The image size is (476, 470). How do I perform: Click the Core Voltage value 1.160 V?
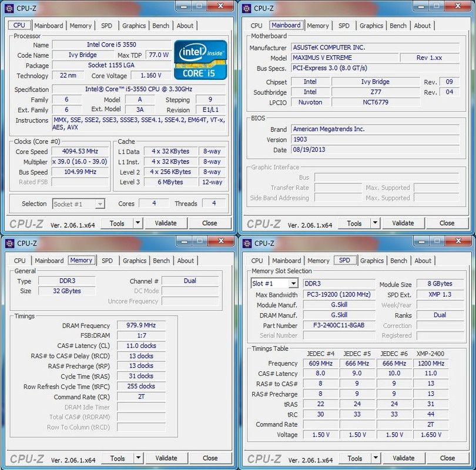point(151,75)
